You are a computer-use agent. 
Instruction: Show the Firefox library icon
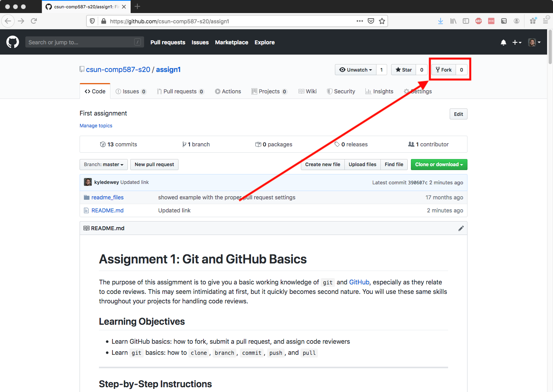[453, 21]
